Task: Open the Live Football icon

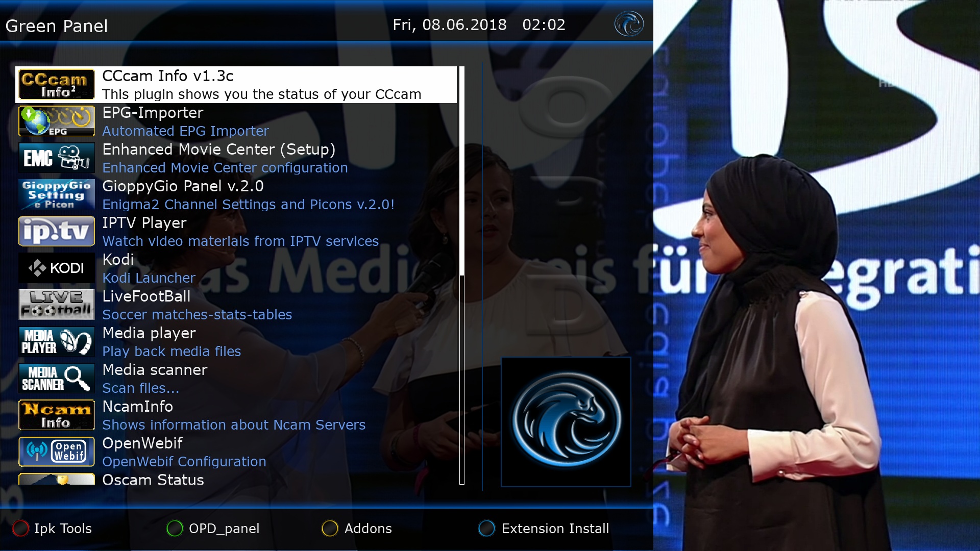Action: tap(57, 305)
